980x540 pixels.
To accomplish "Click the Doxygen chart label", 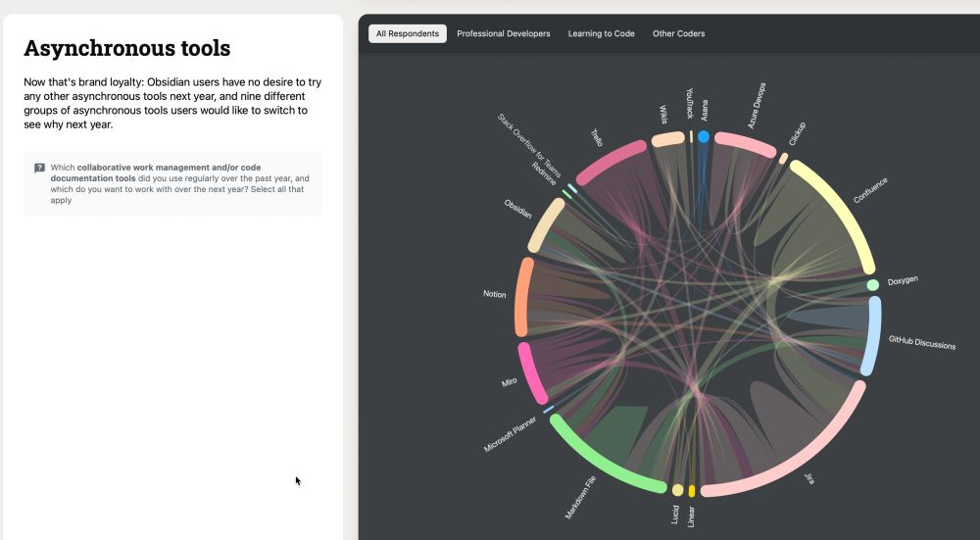I will [903, 280].
